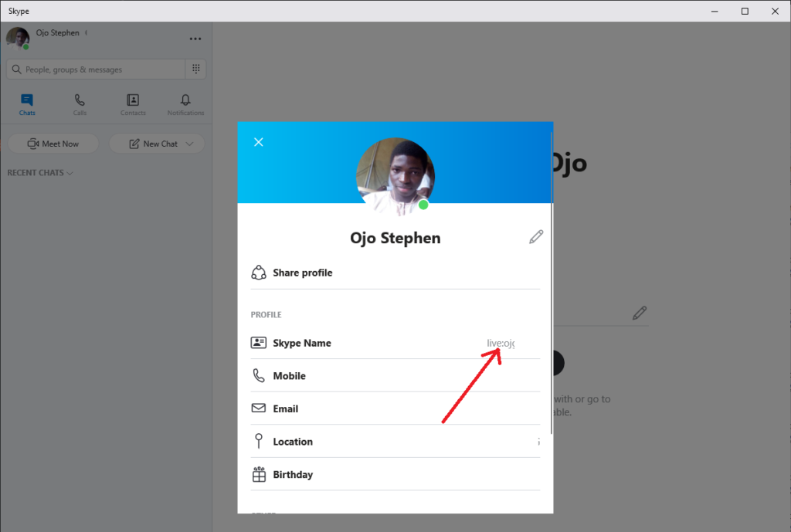Open the Birthday row
The width and height of the screenshot is (791, 532).
point(395,475)
